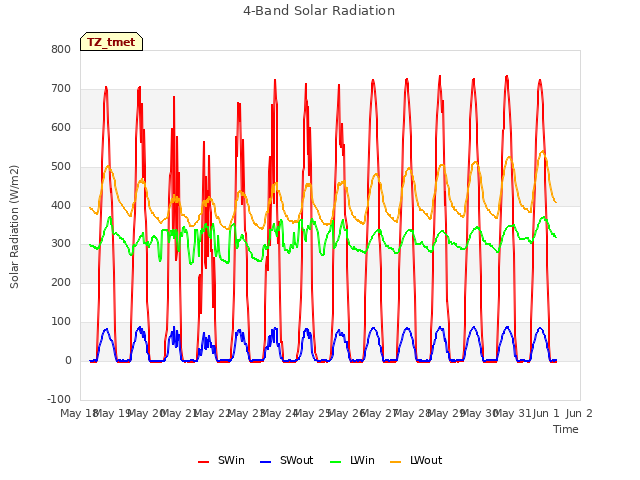Click the Jun 2 x-axis tick label
Image resolution: width=640 pixels, height=480 pixels.
[x=579, y=413]
